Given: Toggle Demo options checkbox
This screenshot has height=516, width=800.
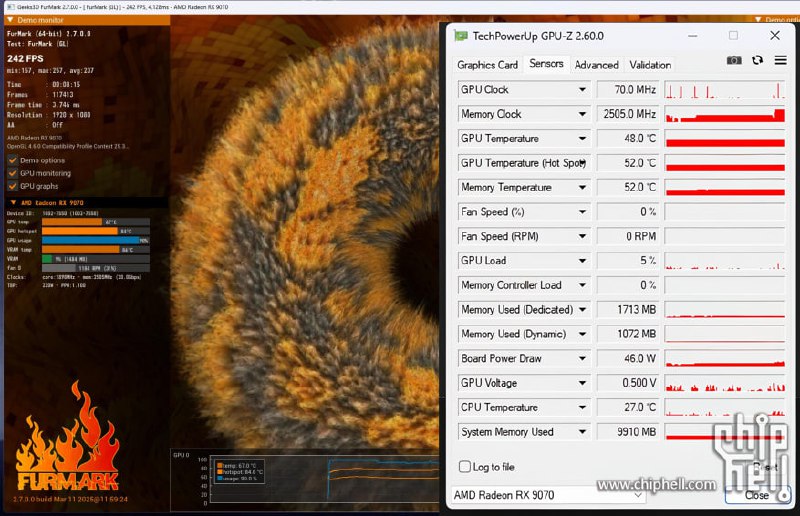Looking at the screenshot, I should click(x=13, y=160).
